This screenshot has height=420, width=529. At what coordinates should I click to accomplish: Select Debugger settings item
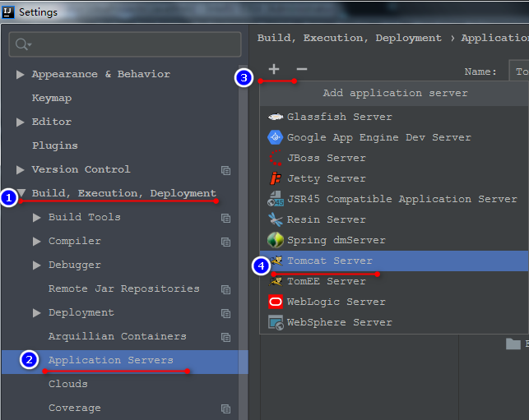click(75, 265)
